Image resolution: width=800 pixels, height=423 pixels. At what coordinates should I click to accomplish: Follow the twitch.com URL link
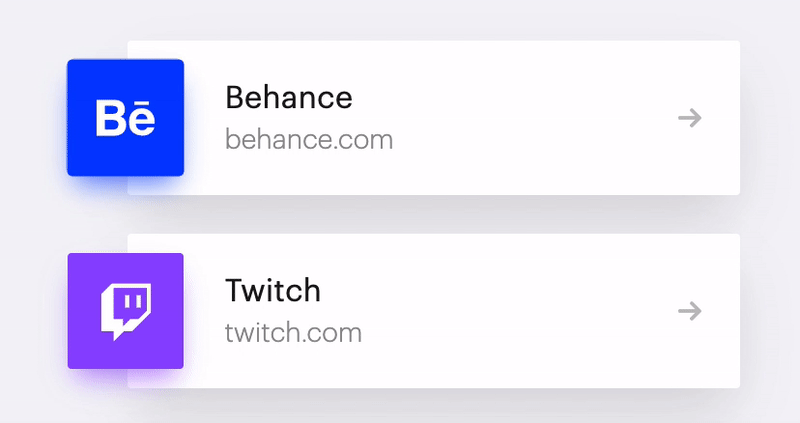293,333
